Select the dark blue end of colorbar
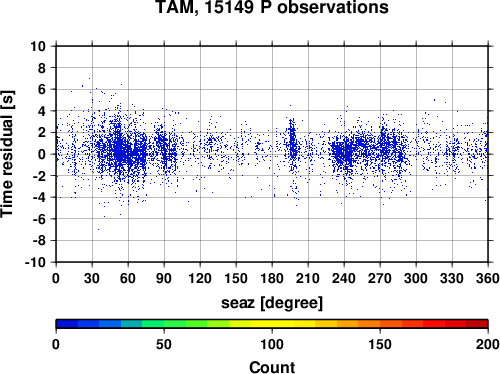Image resolution: width=500 pixels, height=374 pixels. tap(67, 324)
